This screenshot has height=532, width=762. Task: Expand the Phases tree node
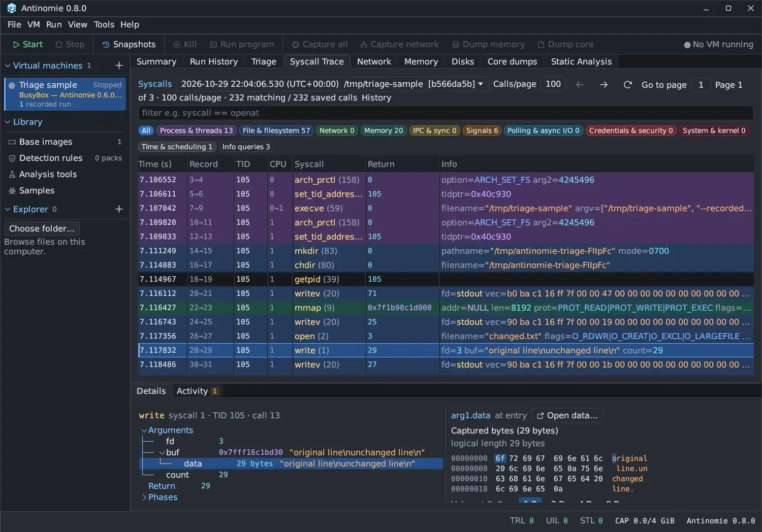click(144, 497)
